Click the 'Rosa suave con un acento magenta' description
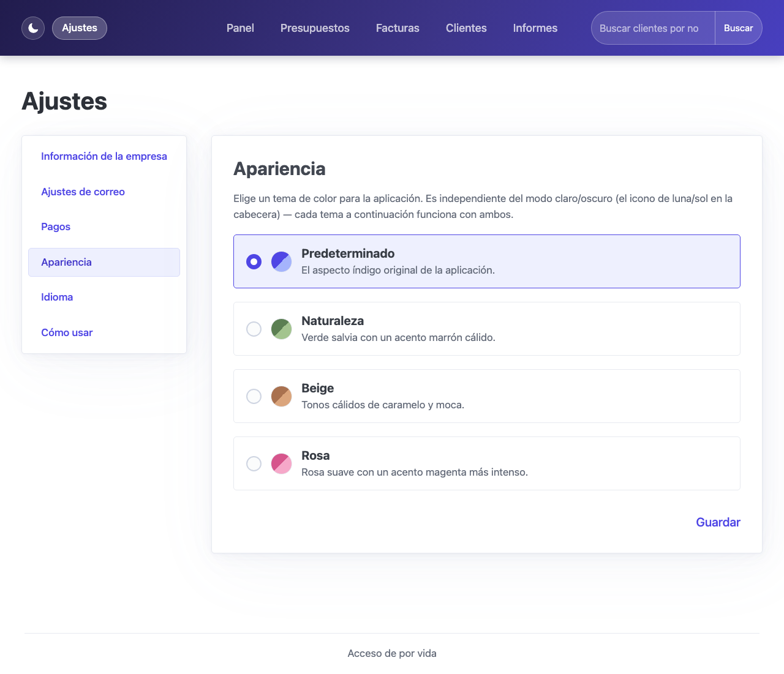 [x=415, y=472]
